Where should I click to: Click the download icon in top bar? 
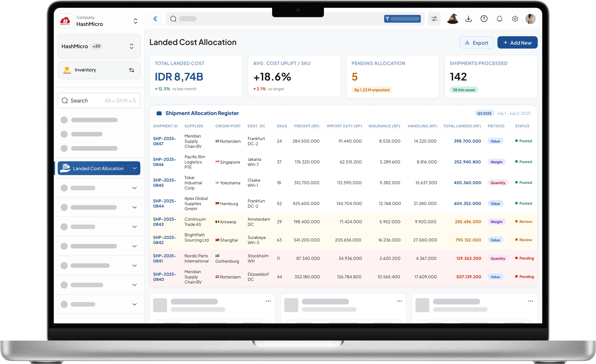pyautogui.click(x=469, y=19)
